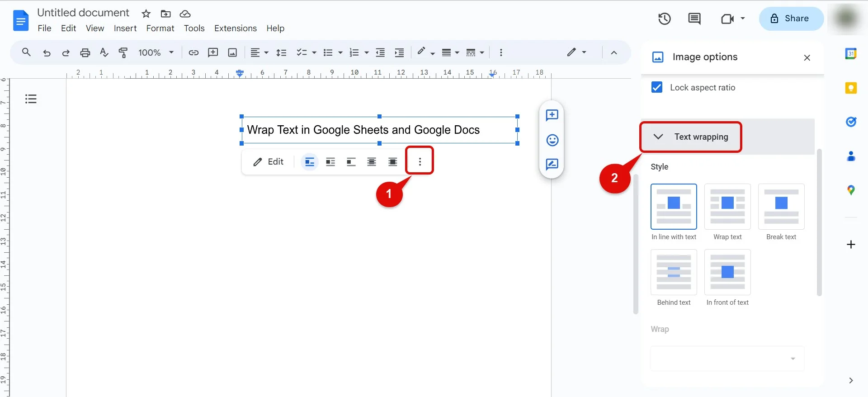Open bulleted list dropdown arrow

340,52
